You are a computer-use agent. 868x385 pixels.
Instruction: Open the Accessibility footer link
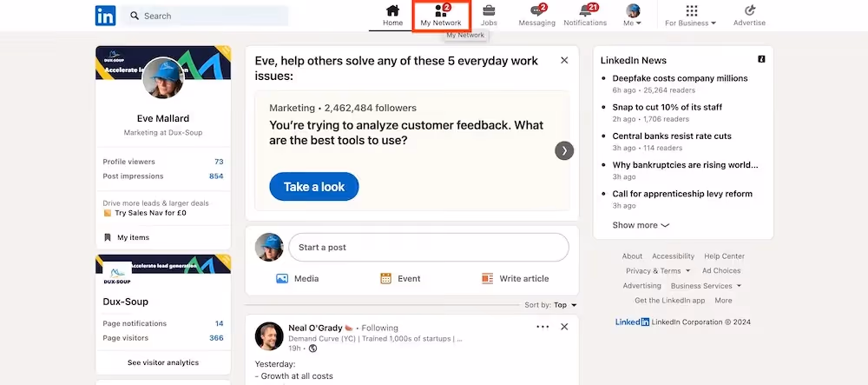pyautogui.click(x=674, y=256)
